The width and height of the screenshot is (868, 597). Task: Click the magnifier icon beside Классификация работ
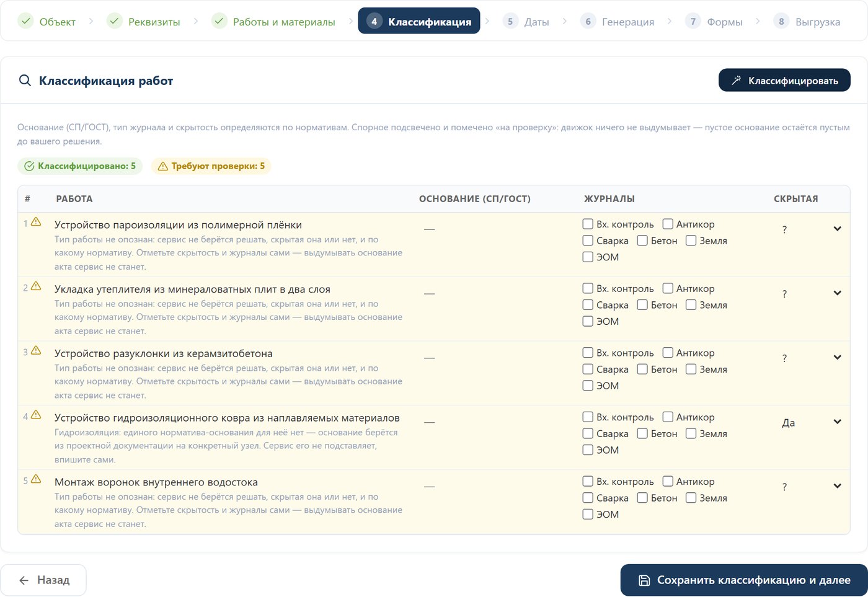coord(25,81)
